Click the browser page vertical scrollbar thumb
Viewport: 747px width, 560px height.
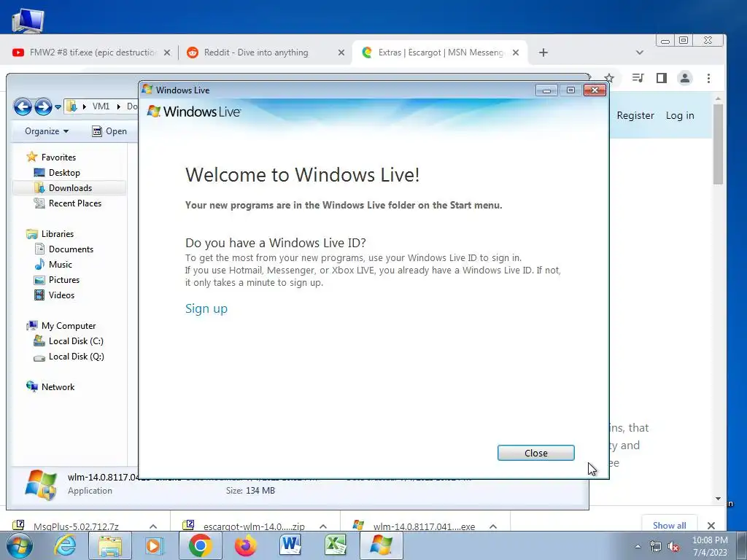pos(718,144)
